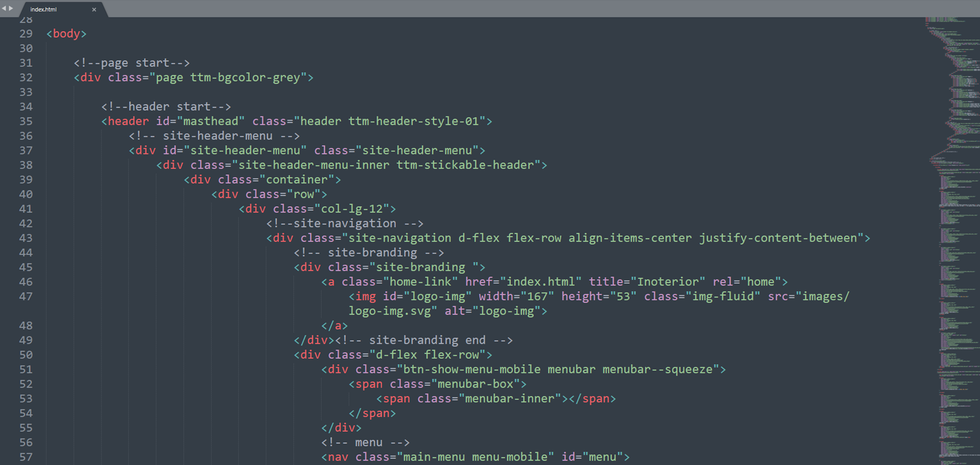Click the tab scroll right arrow

(x=11, y=9)
